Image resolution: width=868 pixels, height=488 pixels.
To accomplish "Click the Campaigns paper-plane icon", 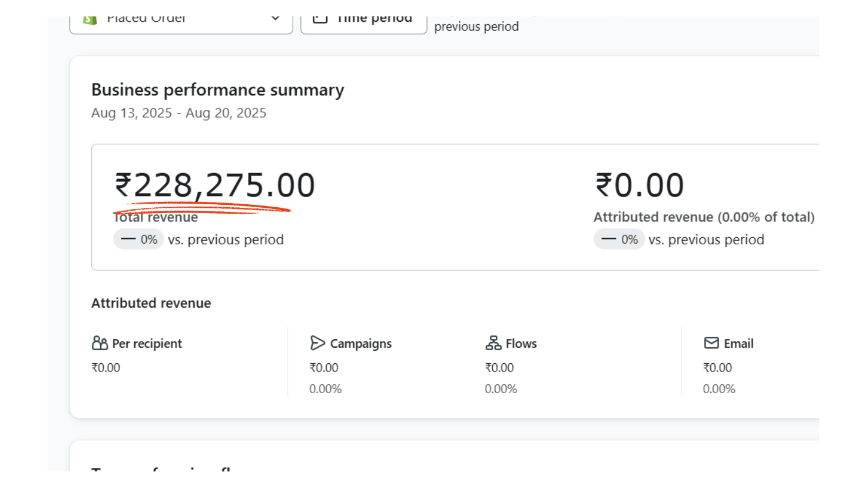I will coord(317,343).
